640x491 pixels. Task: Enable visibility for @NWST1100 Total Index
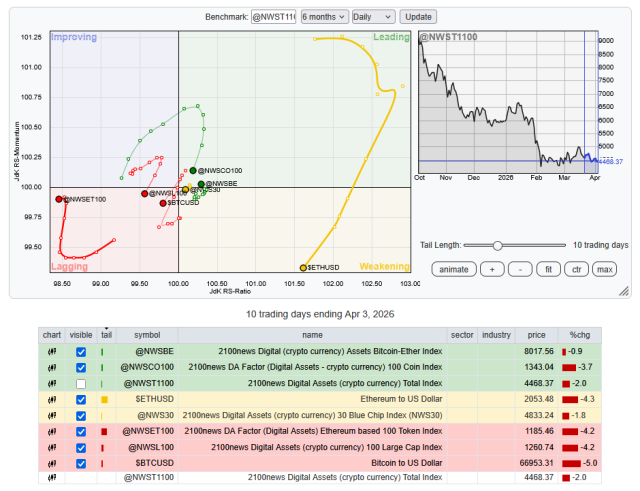coord(81,384)
